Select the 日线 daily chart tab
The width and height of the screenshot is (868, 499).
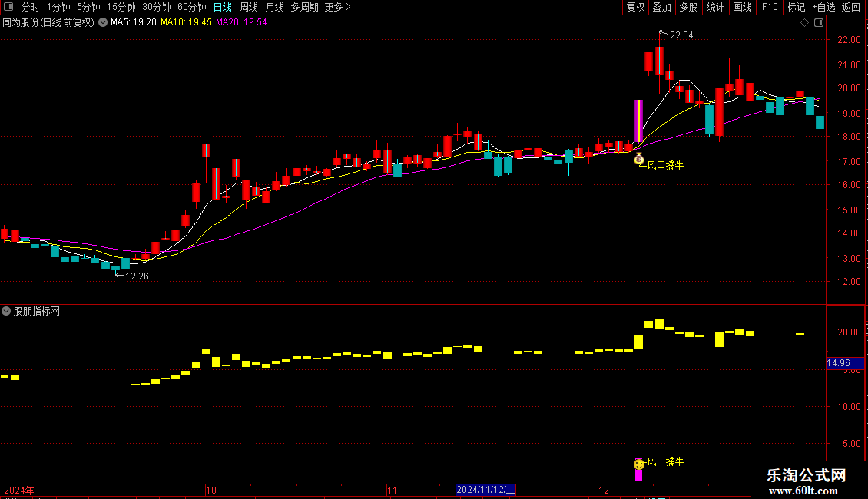pyautogui.click(x=223, y=7)
